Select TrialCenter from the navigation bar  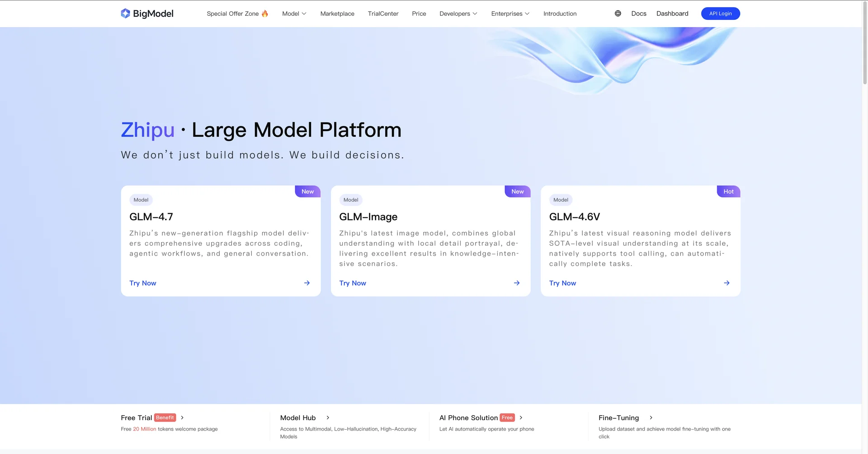383,13
